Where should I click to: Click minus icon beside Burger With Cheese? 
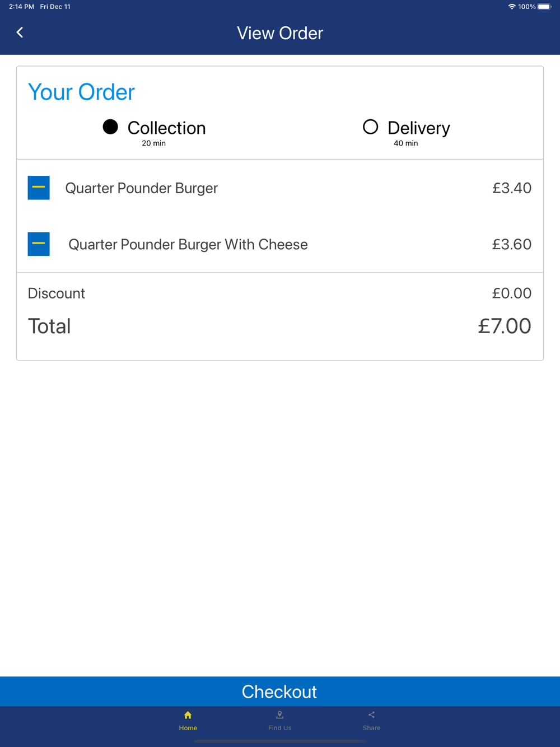pyautogui.click(x=39, y=244)
